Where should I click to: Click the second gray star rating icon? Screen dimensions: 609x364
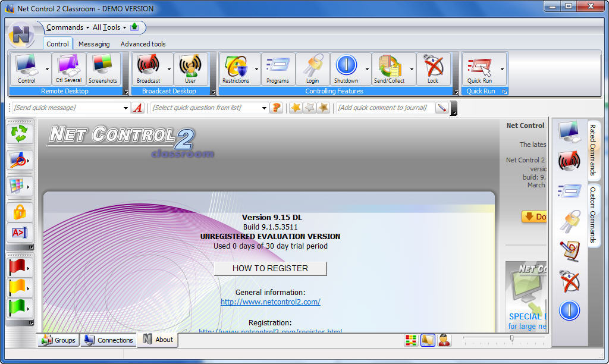(x=309, y=108)
